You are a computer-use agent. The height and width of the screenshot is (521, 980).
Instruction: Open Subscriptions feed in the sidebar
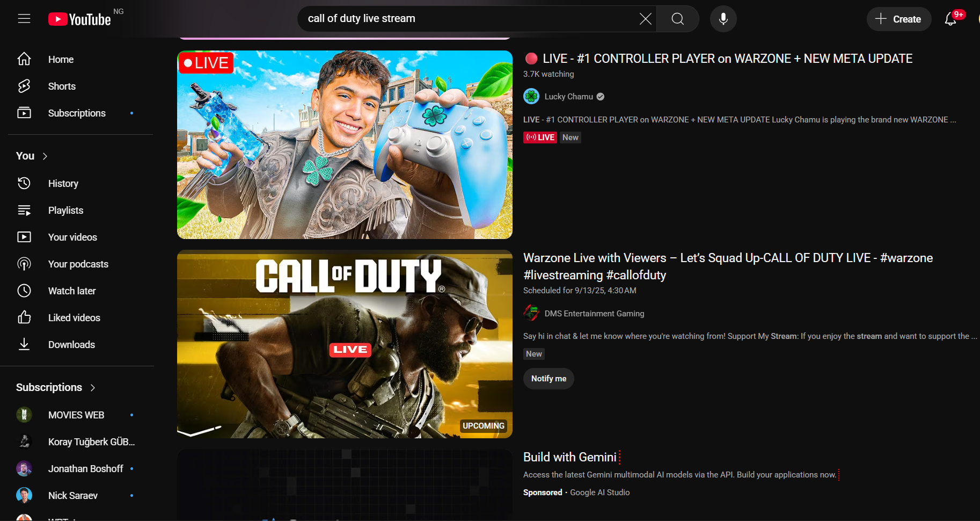tap(81, 113)
